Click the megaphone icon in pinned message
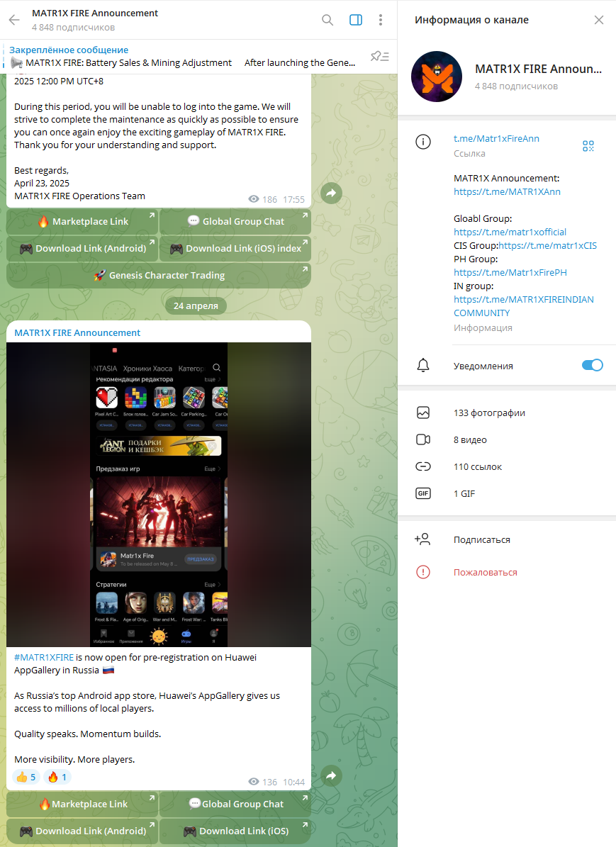 (17, 62)
